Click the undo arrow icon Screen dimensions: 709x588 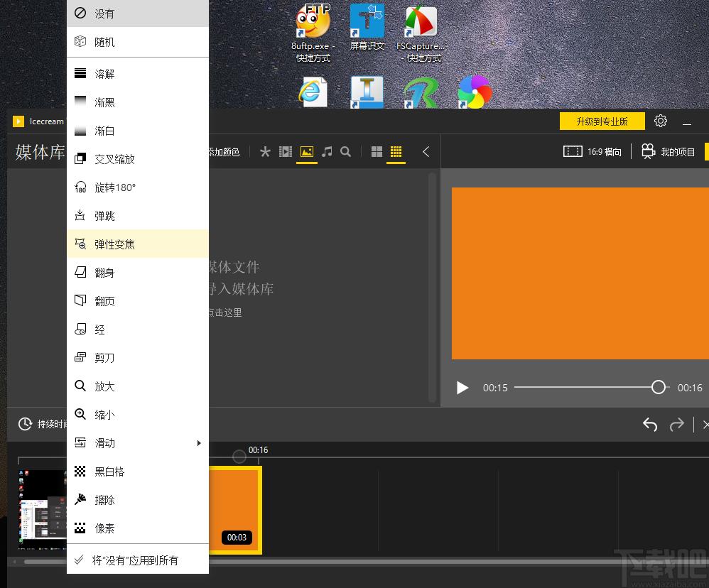click(649, 424)
